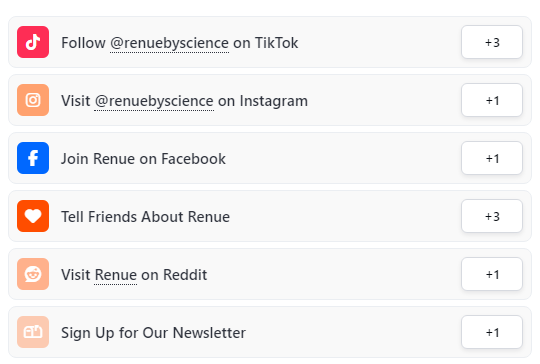Click the blue Facebook icon
540x364 pixels.
pos(33,158)
